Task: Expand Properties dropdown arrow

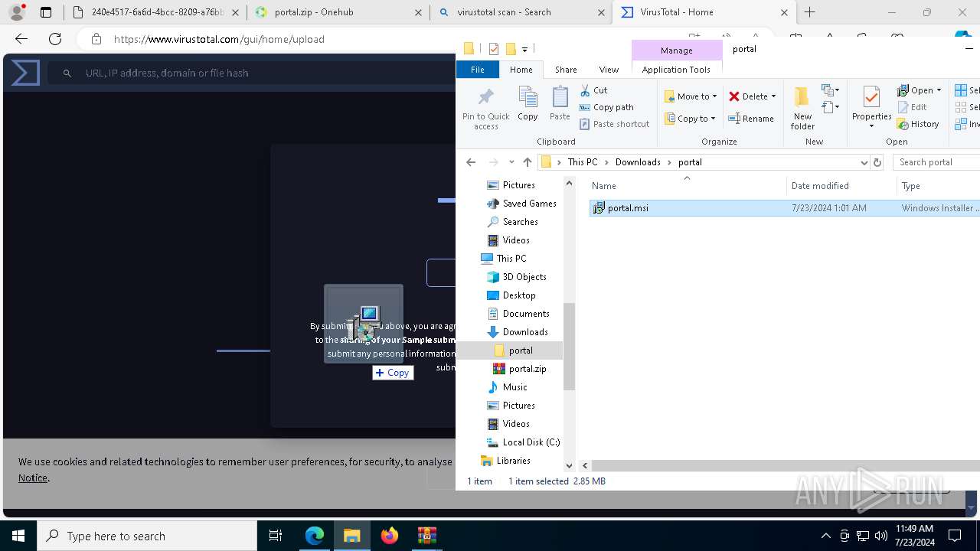Action: (x=871, y=126)
